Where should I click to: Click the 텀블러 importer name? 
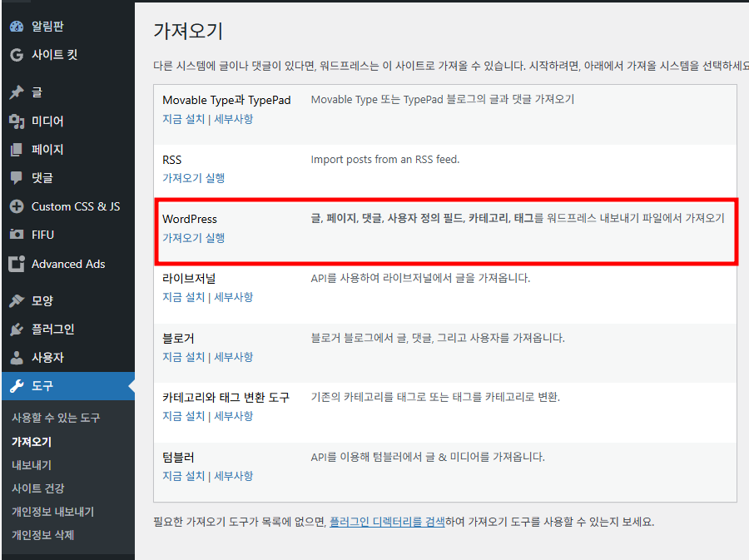(178, 458)
